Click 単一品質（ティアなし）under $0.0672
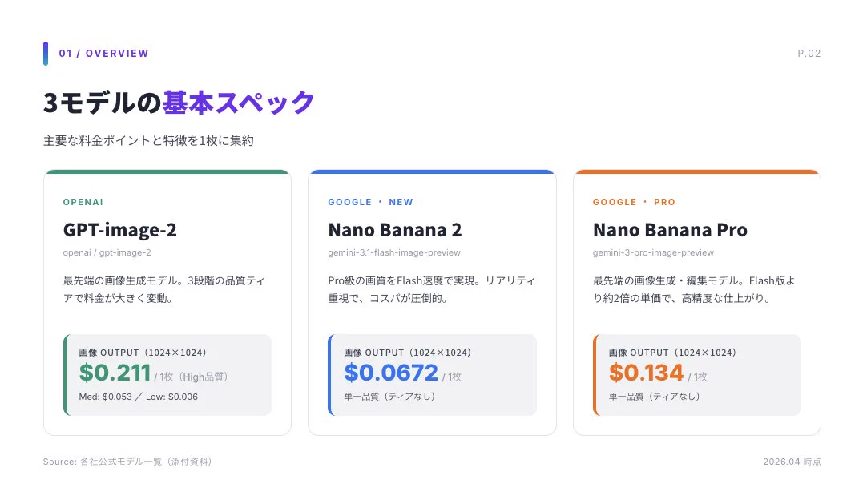The height and width of the screenshot is (504, 863). click(389, 397)
